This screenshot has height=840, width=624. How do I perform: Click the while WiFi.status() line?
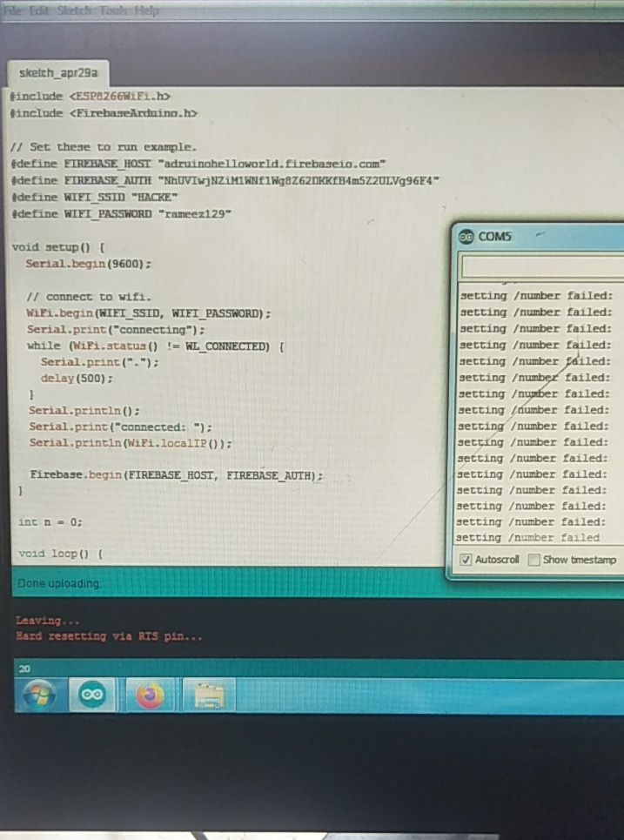pyautogui.click(x=155, y=346)
